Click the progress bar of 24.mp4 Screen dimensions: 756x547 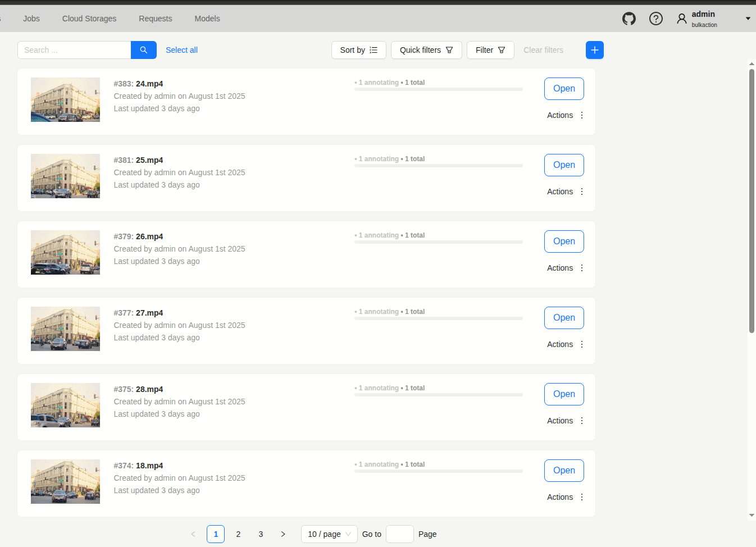click(439, 89)
